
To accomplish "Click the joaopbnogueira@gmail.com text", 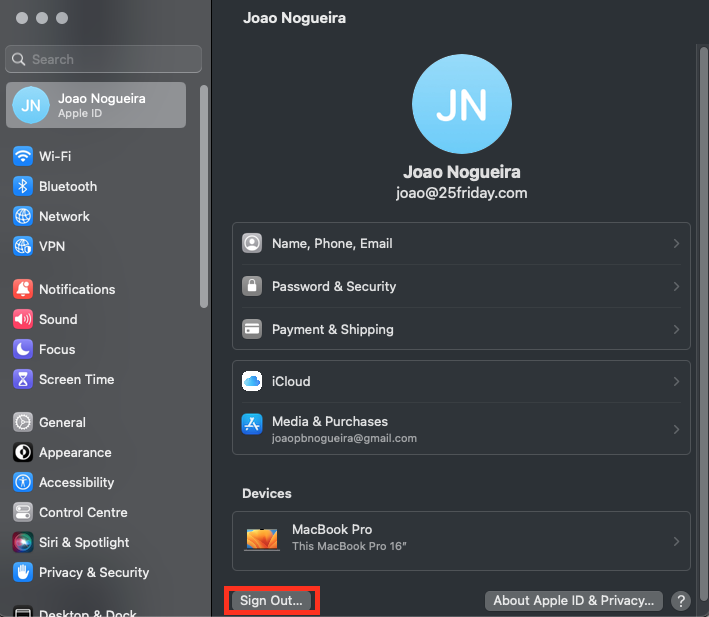I will 344,438.
